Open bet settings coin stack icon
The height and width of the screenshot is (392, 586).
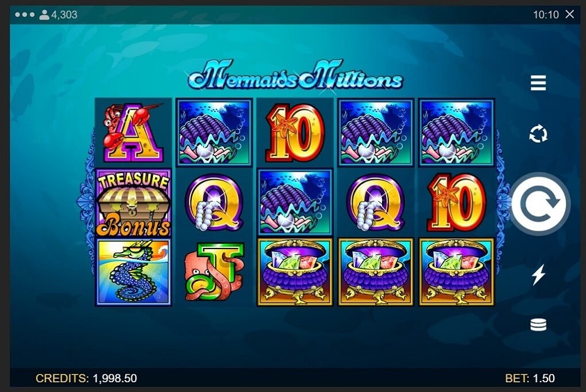click(538, 324)
